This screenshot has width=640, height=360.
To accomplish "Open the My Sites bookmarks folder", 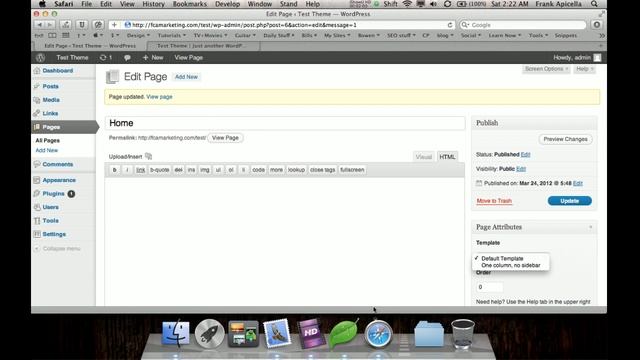I will tap(337, 36).
